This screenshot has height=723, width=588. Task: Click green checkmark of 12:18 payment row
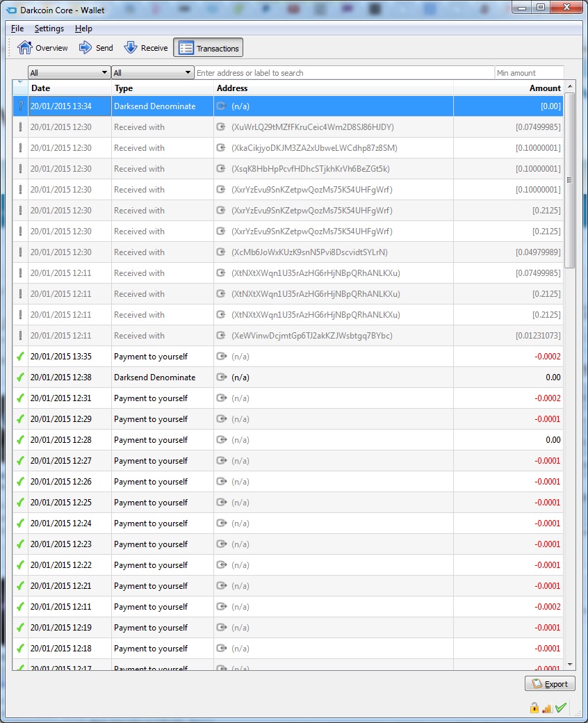20,649
